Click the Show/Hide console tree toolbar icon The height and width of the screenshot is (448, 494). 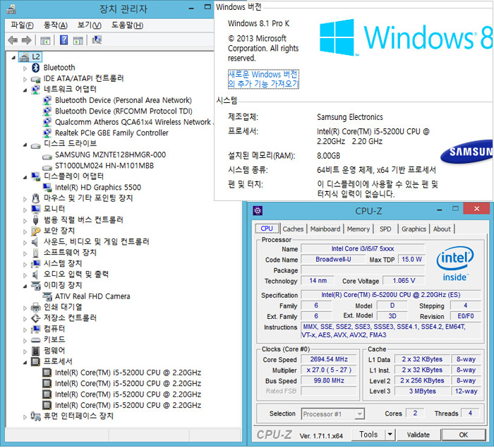[45, 40]
